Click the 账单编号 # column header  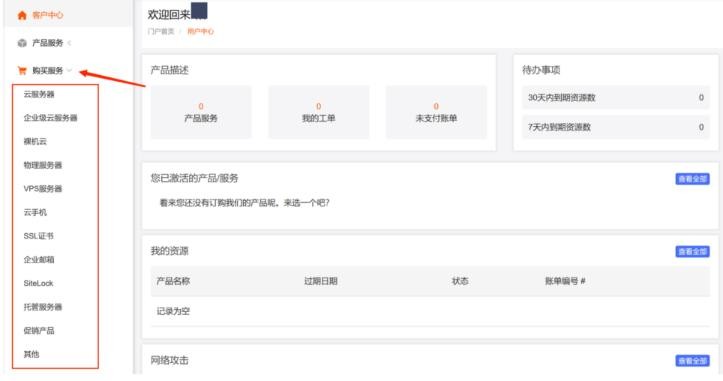565,281
